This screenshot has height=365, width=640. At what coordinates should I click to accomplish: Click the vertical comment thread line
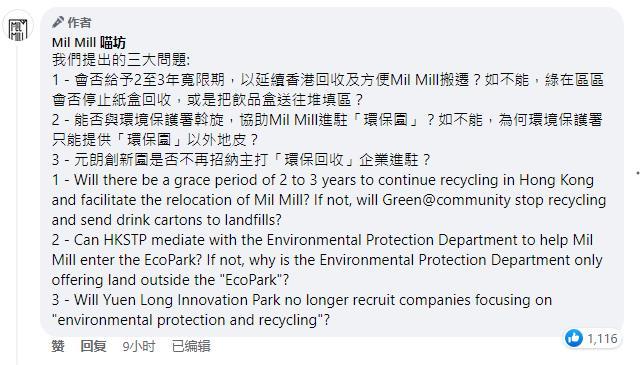[18, 204]
